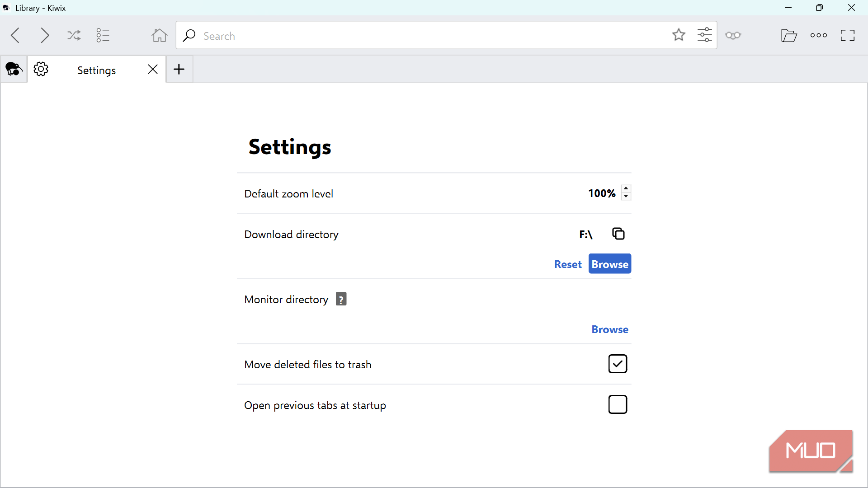Open a local file with folder icon

[789, 35]
